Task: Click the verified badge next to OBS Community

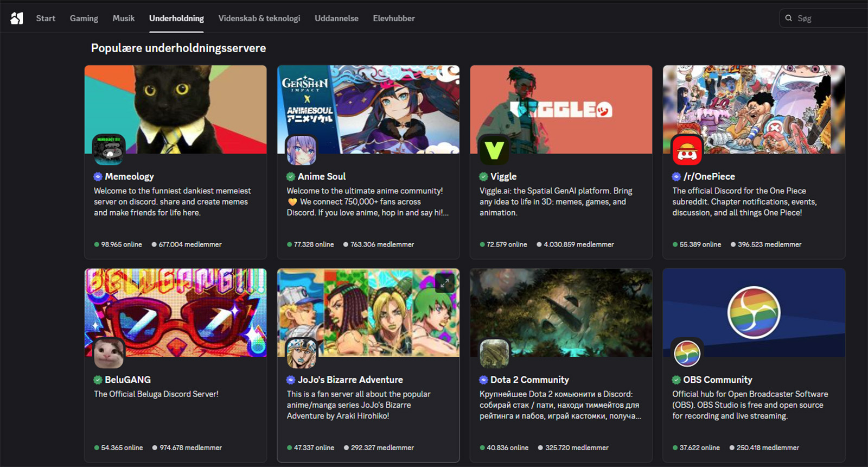Action: (x=676, y=380)
